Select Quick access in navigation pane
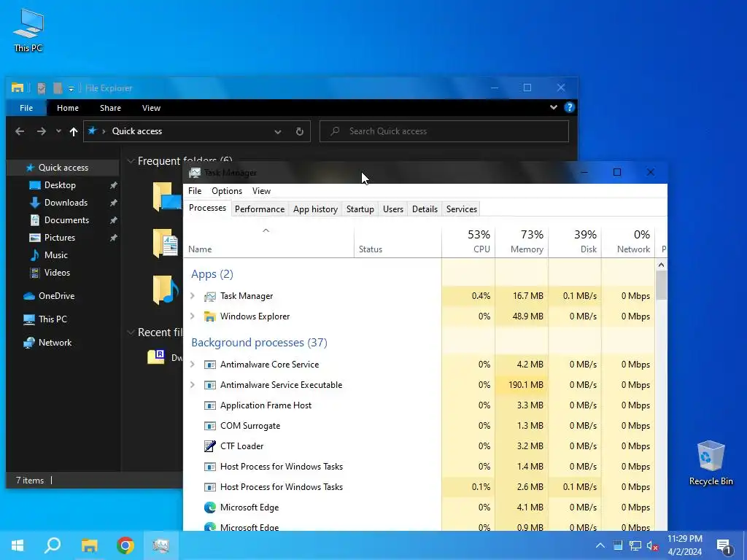This screenshot has width=747, height=560. coord(63,168)
